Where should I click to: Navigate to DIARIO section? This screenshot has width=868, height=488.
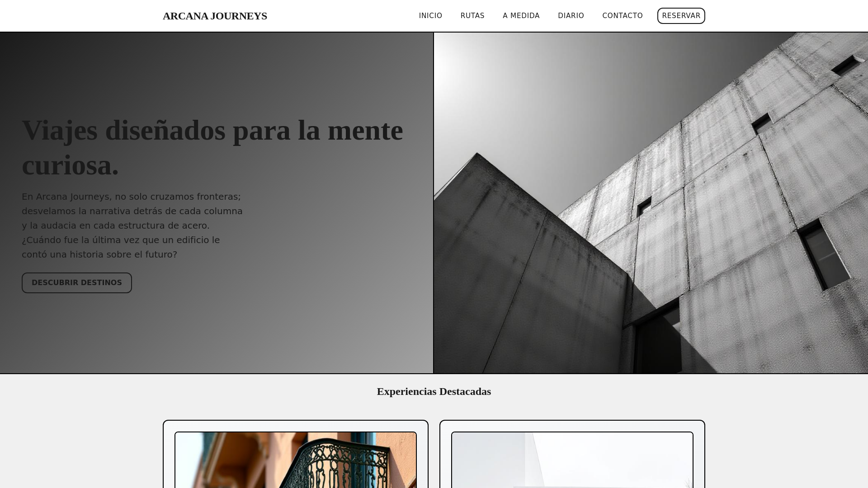[571, 16]
